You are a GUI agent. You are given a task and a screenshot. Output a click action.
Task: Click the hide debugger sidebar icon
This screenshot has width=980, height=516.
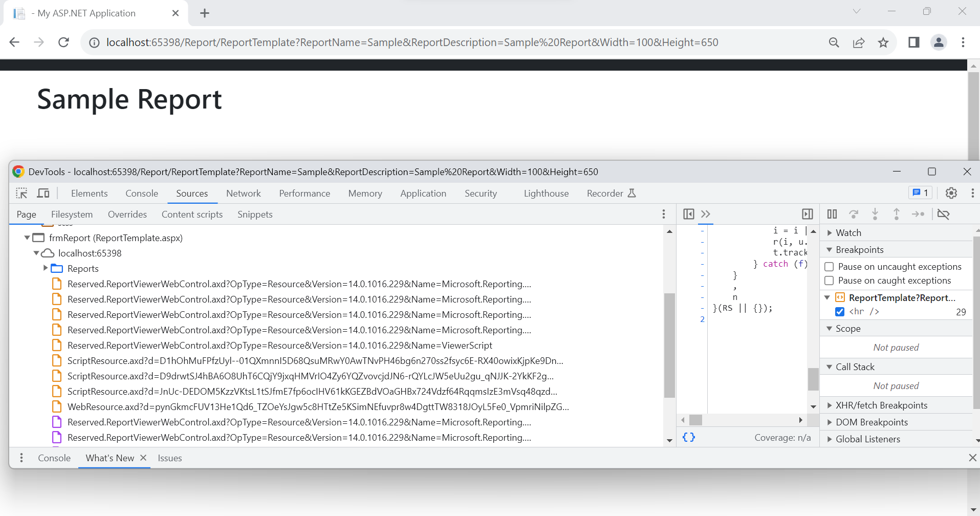coord(808,214)
